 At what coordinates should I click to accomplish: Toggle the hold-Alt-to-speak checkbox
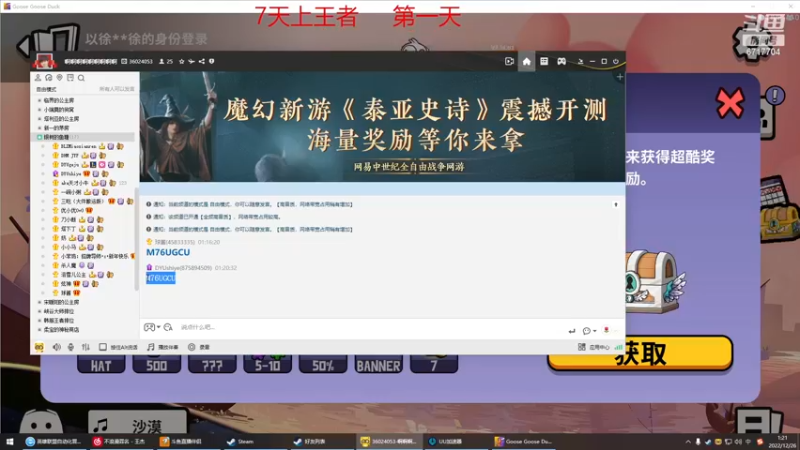point(103,347)
